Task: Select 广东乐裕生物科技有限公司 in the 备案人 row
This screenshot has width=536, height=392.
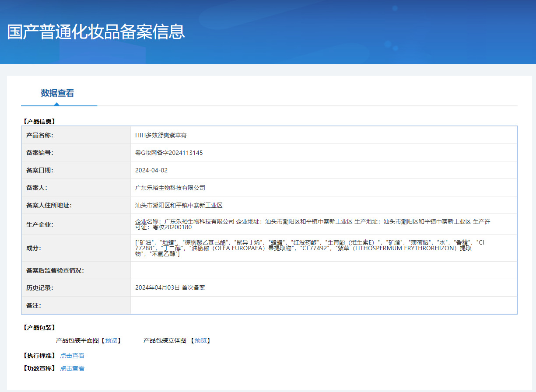Action: 170,188
